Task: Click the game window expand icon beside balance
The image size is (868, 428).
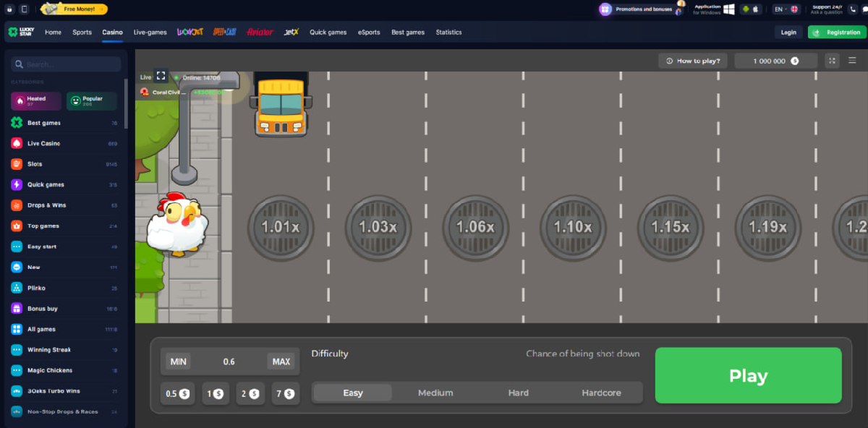Action: click(x=832, y=61)
